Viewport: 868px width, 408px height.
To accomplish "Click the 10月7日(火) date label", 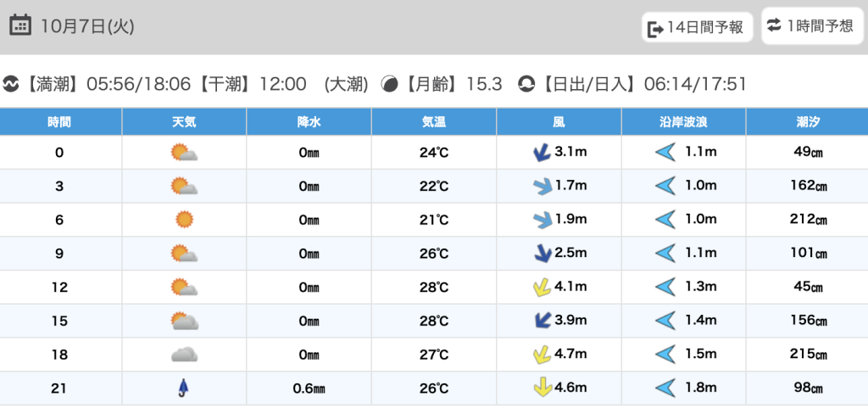I will click(x=87, y=26).
